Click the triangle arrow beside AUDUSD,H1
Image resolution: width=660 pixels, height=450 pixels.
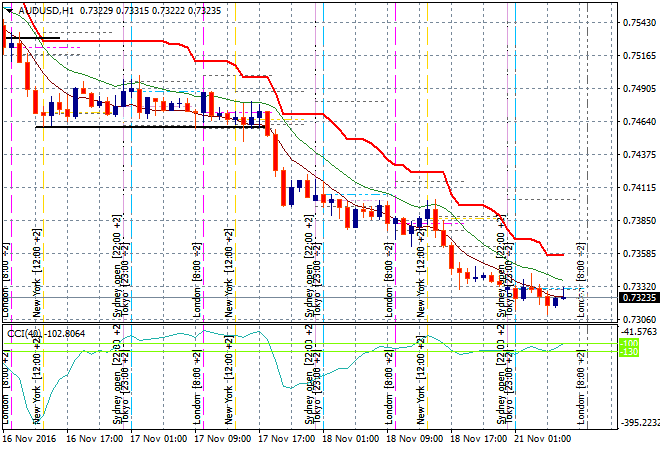tap(7, 9)
